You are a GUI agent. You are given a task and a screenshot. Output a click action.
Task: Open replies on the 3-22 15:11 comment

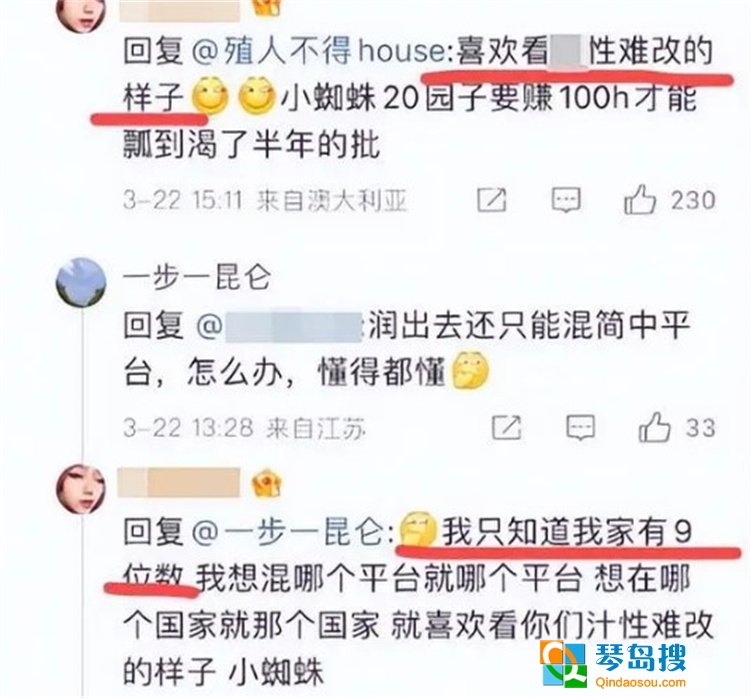(566, 199)
